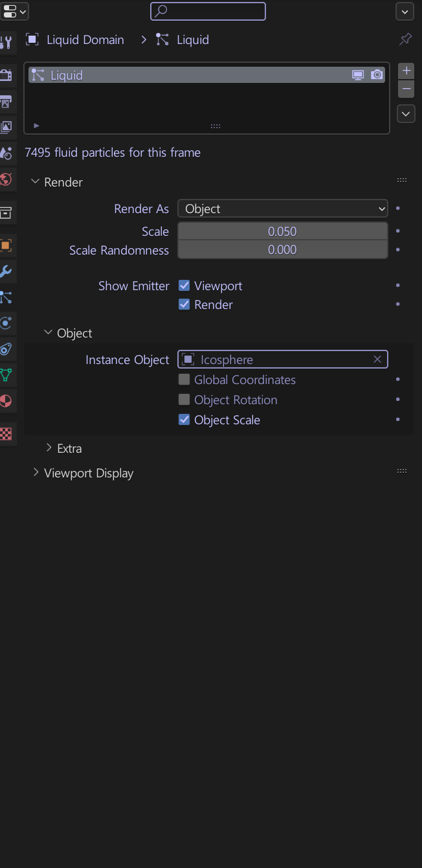
Task: Uncheck Show Emitter Viewport checkbox
Action: click(184, 286)
